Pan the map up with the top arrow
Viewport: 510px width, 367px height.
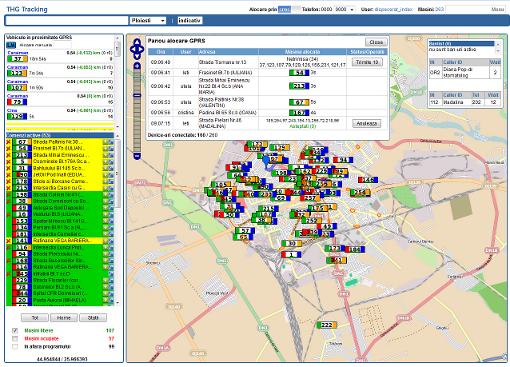[x=137, y=42]
